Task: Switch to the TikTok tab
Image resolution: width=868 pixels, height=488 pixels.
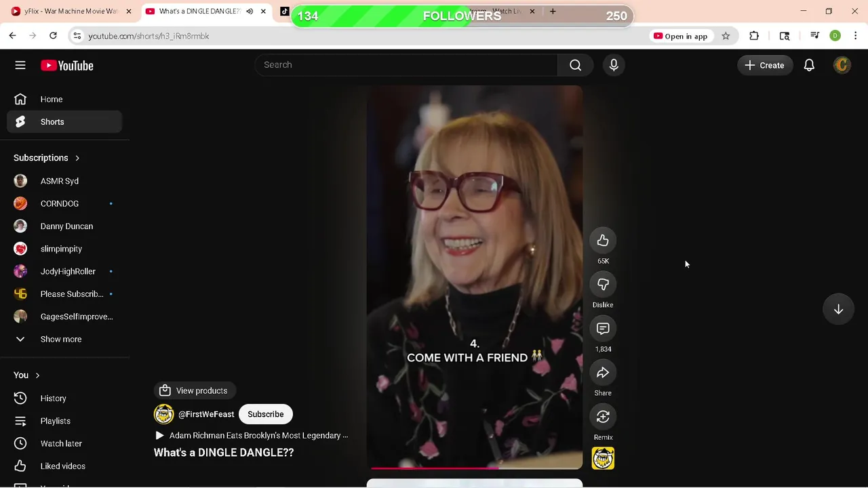Action: [284, 12]
